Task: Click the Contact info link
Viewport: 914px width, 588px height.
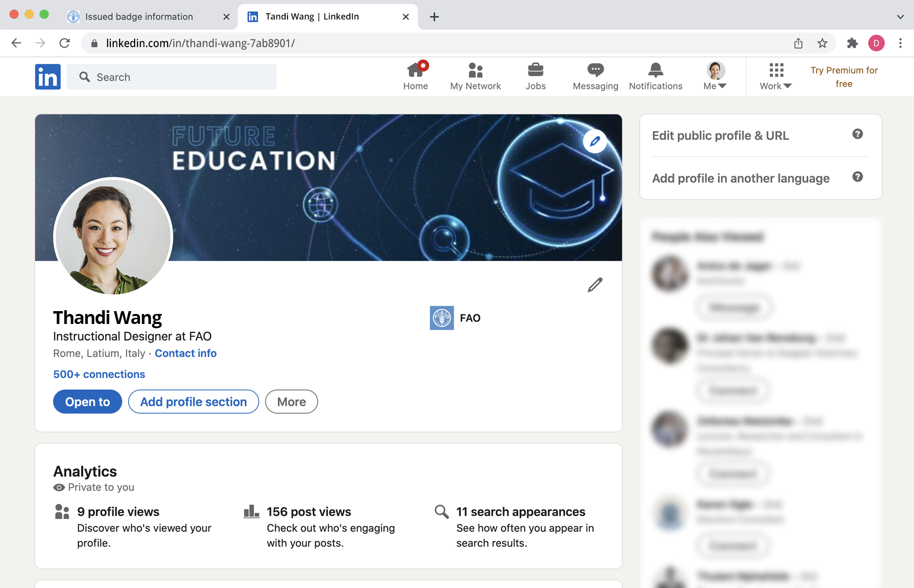Action: [x=185, y=353]
